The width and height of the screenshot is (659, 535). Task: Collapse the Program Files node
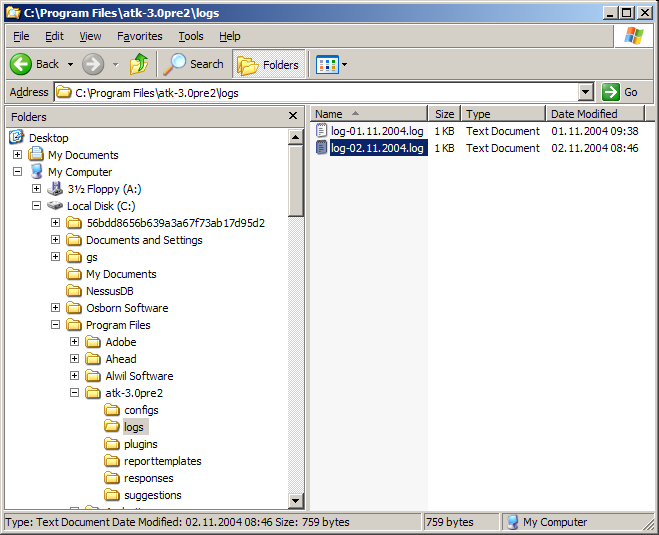[x=55, y=324]
